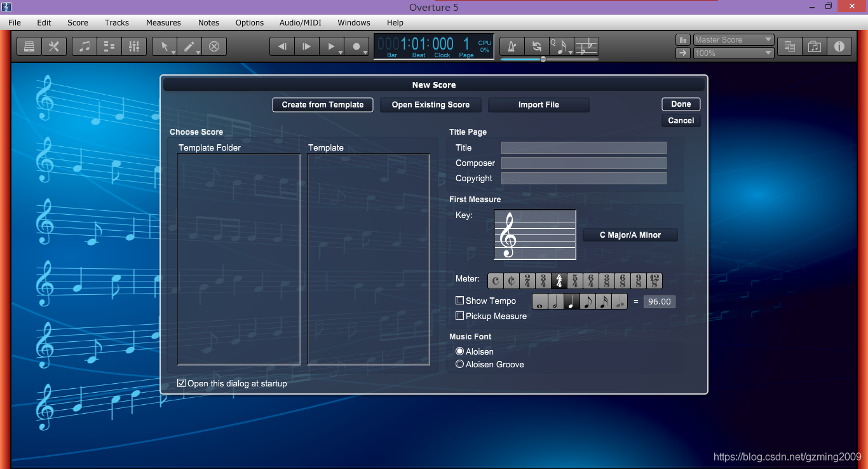Select the Import File tab
868x469 pixels.
click(x=539, y=105)
